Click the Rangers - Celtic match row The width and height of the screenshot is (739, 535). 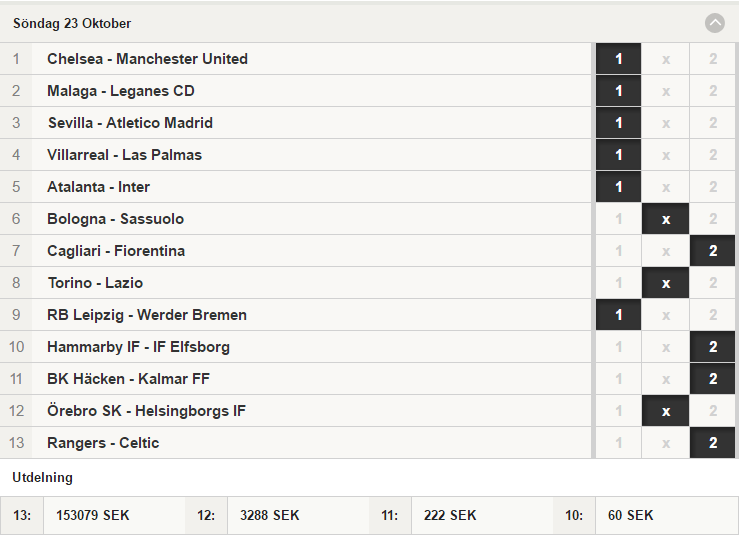(296, 443)
